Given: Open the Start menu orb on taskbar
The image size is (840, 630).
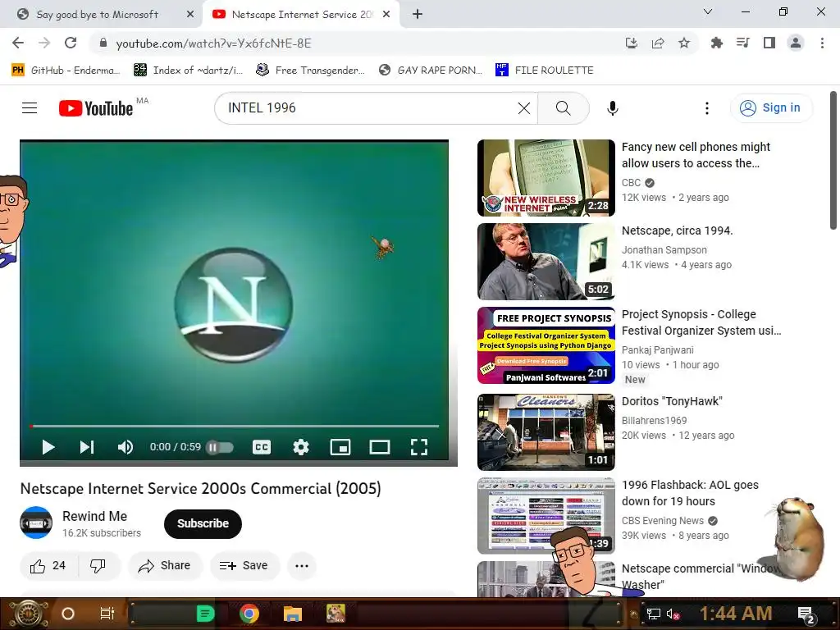Looking at the screenshot, I should click(x=29, y=614).
